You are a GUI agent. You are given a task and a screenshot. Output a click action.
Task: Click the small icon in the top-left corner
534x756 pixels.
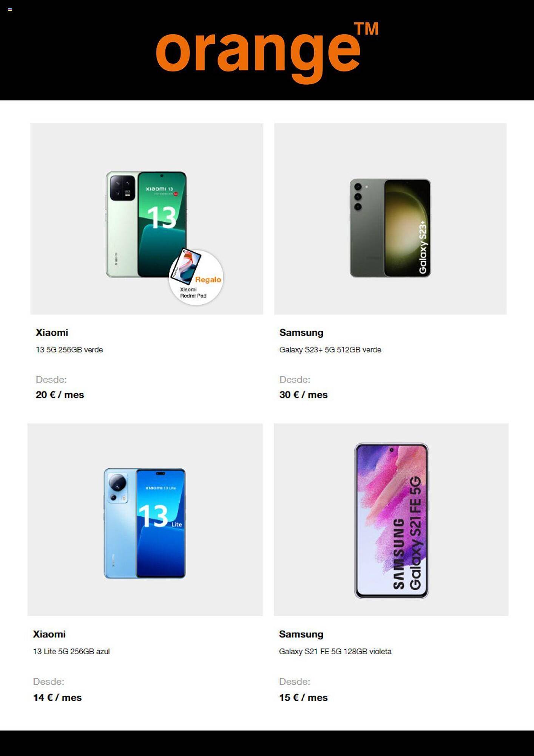(10, 9)
